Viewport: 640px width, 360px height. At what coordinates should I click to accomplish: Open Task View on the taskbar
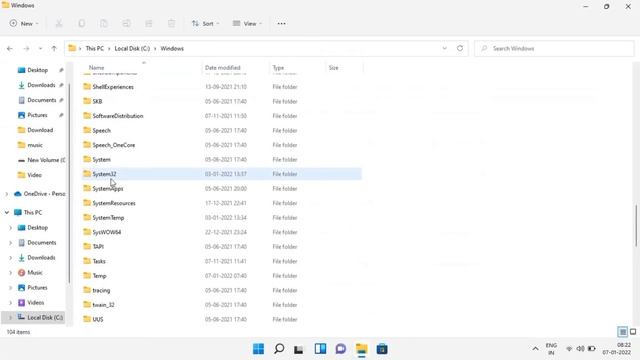point(299,349)
